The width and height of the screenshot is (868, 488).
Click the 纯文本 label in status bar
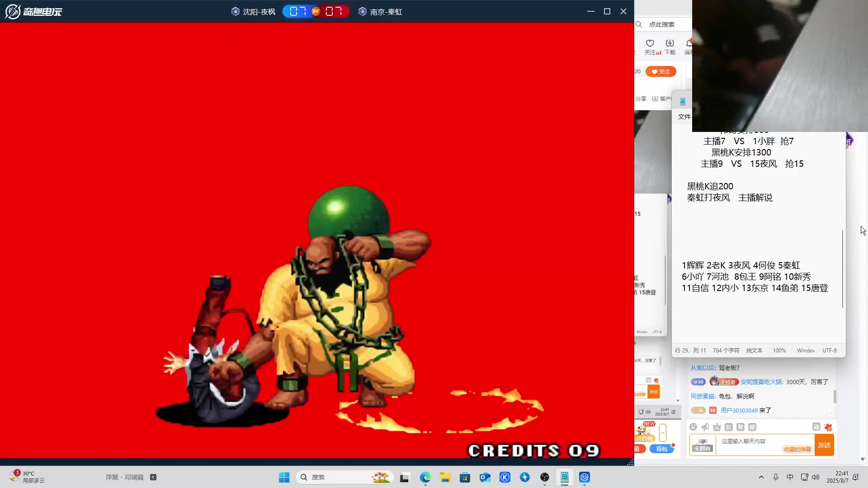coord(754,351)
